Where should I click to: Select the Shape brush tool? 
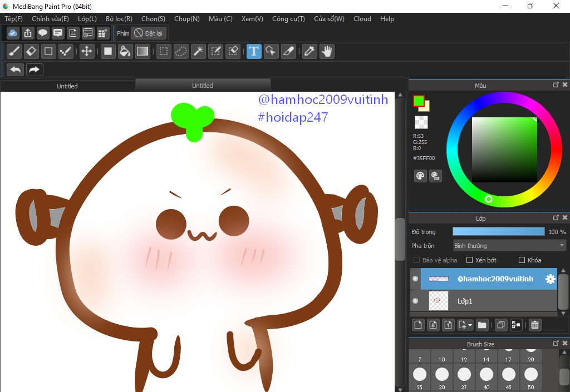coord(48,51)
